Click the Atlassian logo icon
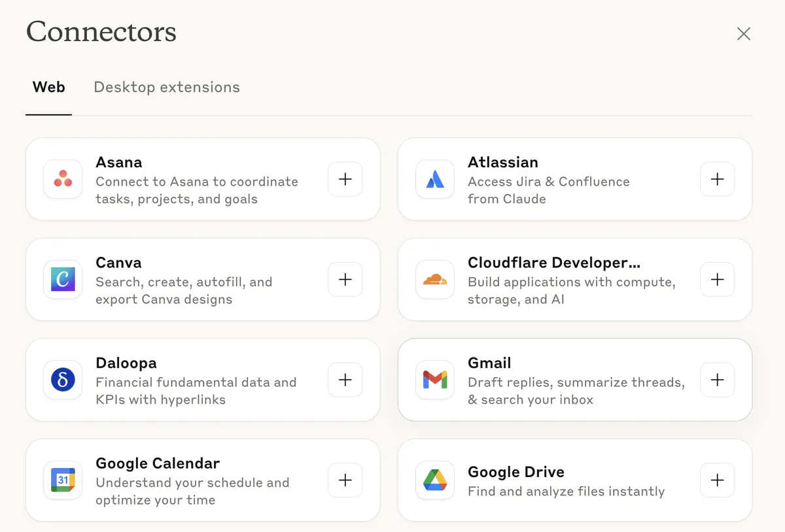The width and height of the screenshot is (785, 532). tap(435, 179)
